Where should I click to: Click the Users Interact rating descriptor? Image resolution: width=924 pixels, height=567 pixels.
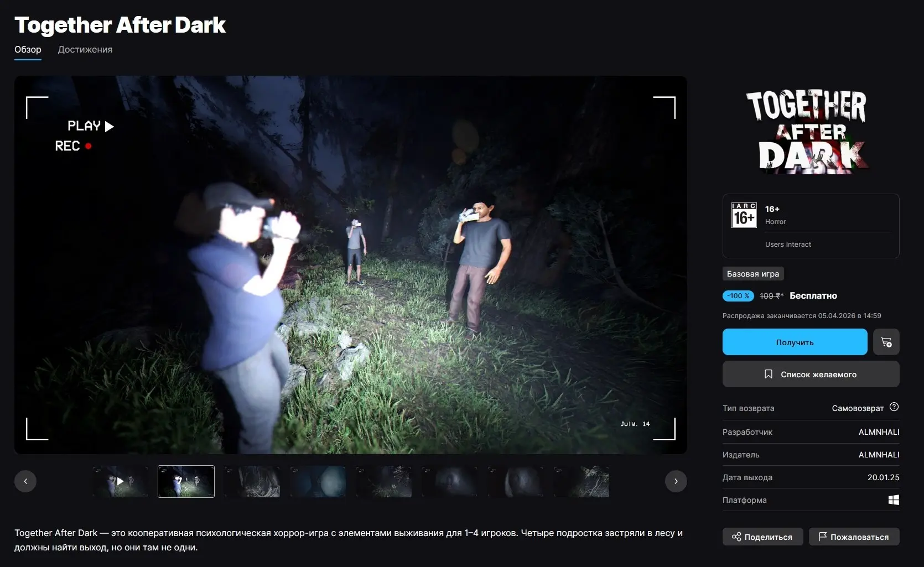pyautogui.click(x=788, y=245)
